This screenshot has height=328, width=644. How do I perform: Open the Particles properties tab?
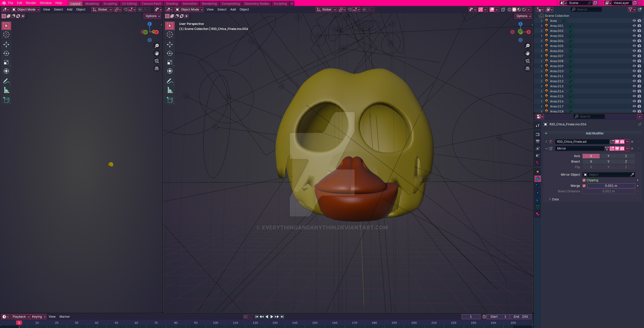point(538,186)
